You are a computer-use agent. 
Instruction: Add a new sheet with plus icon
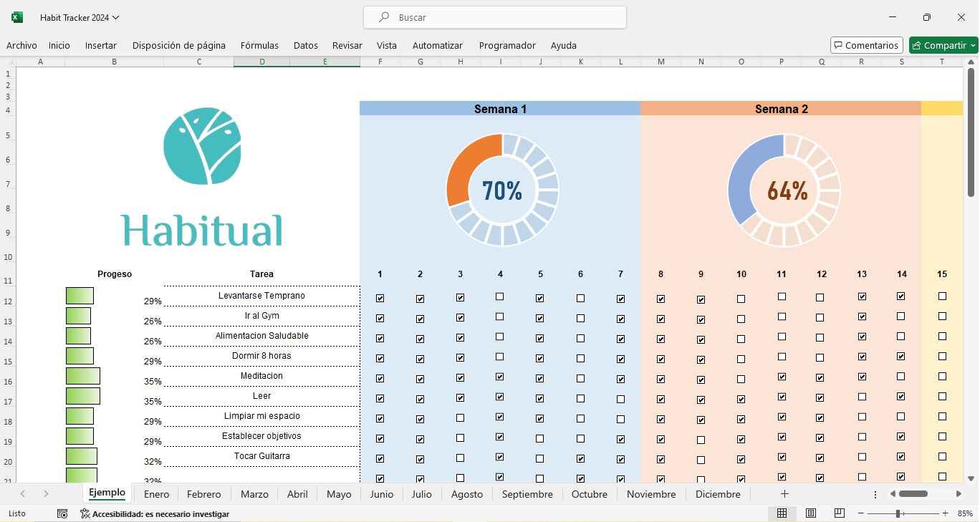point(784,494)
